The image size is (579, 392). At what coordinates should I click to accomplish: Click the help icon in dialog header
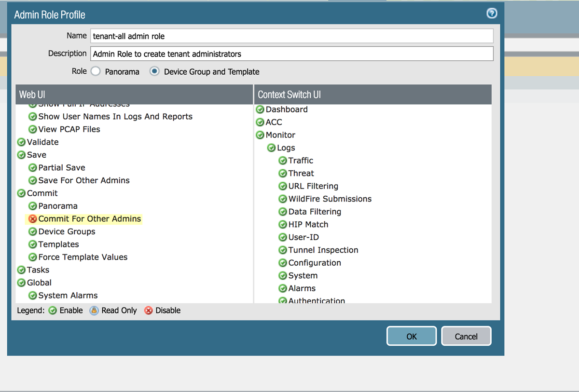coord(491,14)
